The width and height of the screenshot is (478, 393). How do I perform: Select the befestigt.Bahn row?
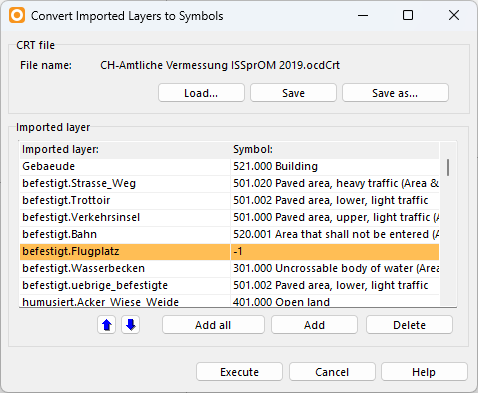[x=229, y=234]
